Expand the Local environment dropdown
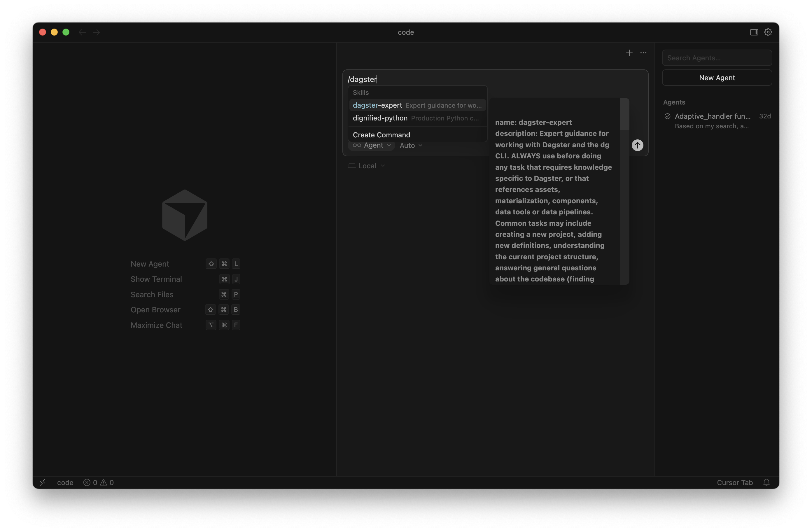 tap(367, 165)
